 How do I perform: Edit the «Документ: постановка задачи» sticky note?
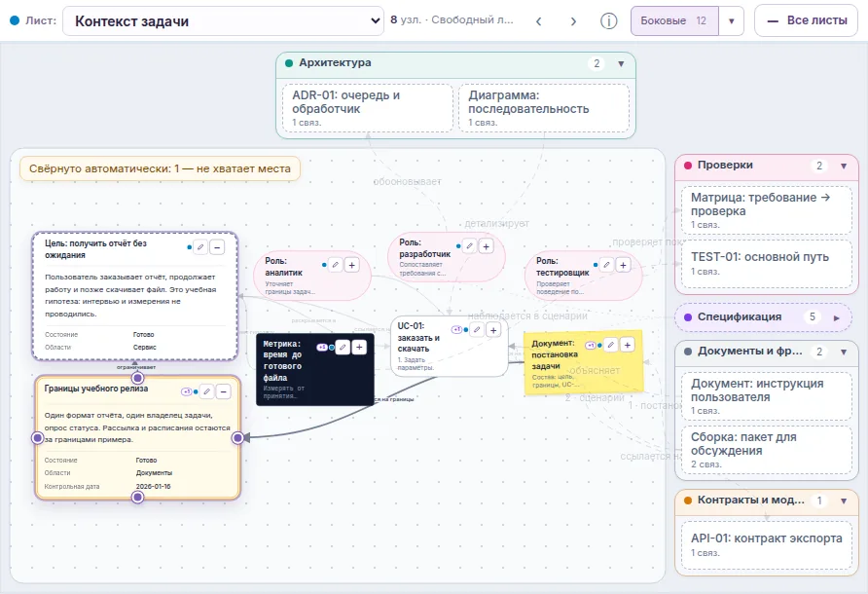(x=610, y=345)
